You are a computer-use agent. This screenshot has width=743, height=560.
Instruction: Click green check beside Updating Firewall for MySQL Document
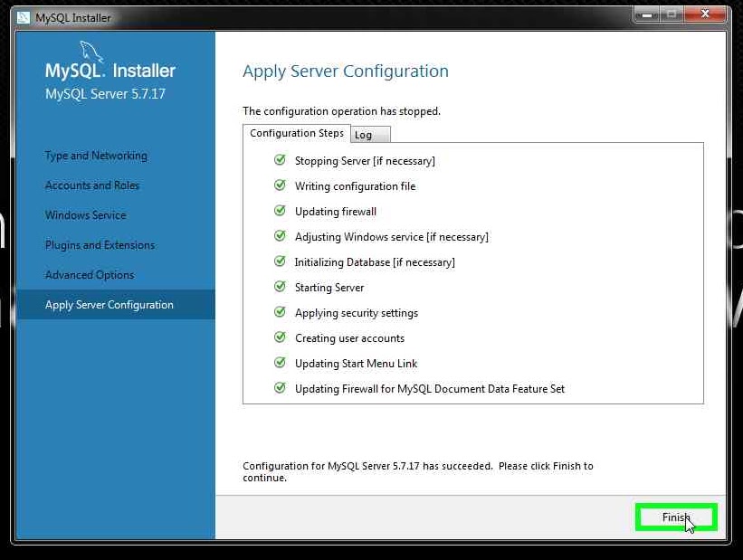(280, 388)
